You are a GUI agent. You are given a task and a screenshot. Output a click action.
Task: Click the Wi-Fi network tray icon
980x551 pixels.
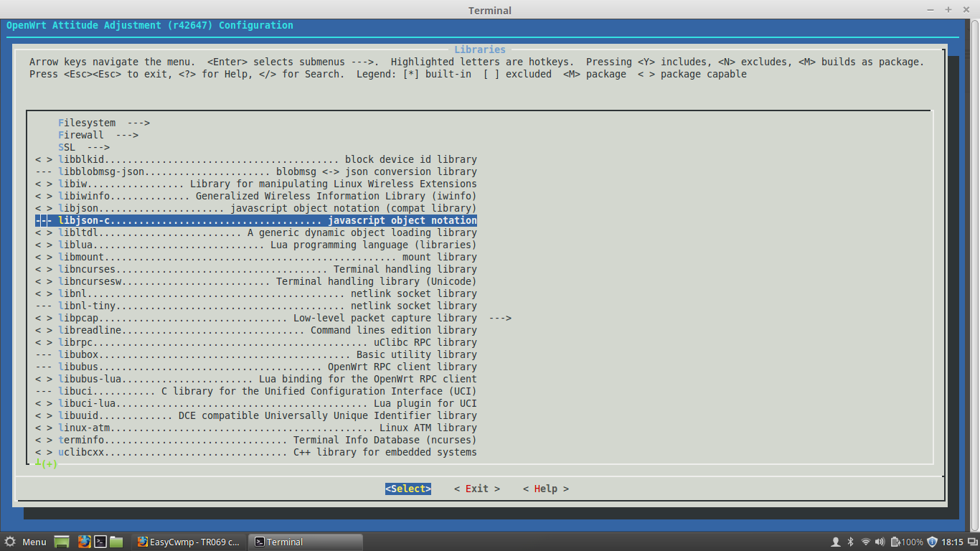tap(866, 542)
